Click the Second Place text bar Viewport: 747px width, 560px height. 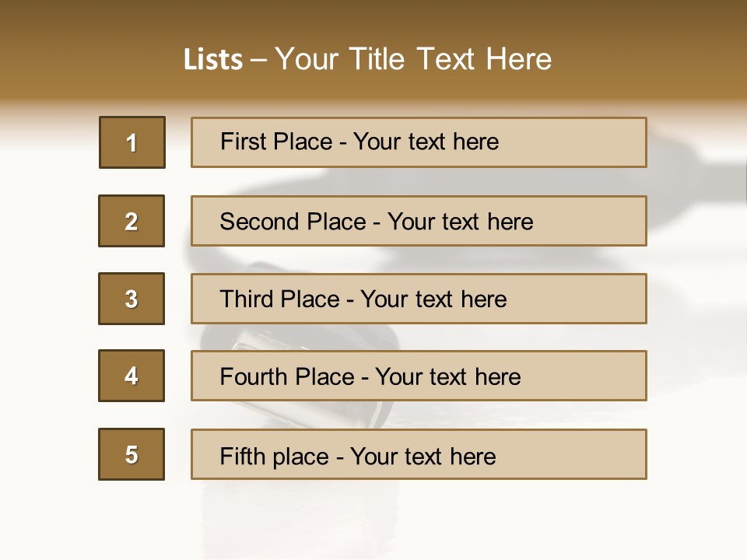point(419,221)
